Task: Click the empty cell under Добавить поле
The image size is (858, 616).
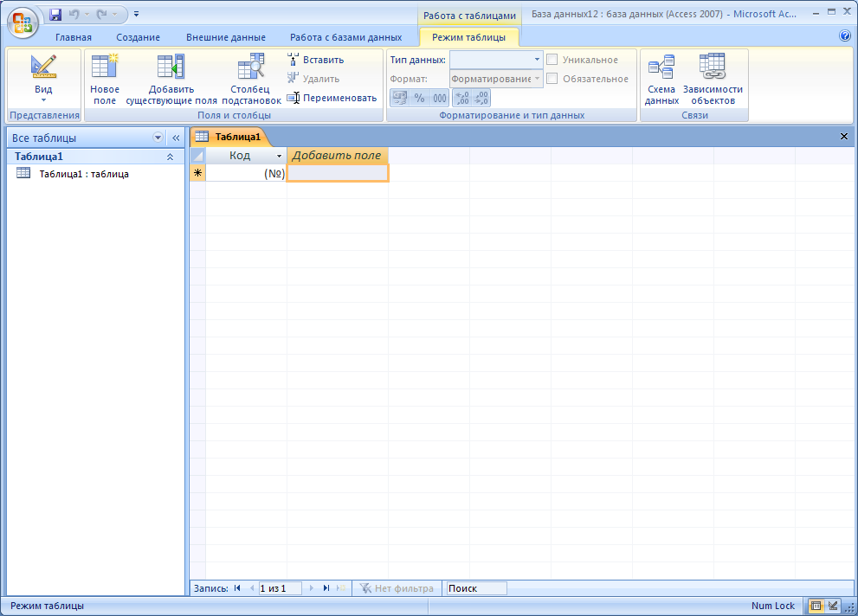Action: (338, 173)
